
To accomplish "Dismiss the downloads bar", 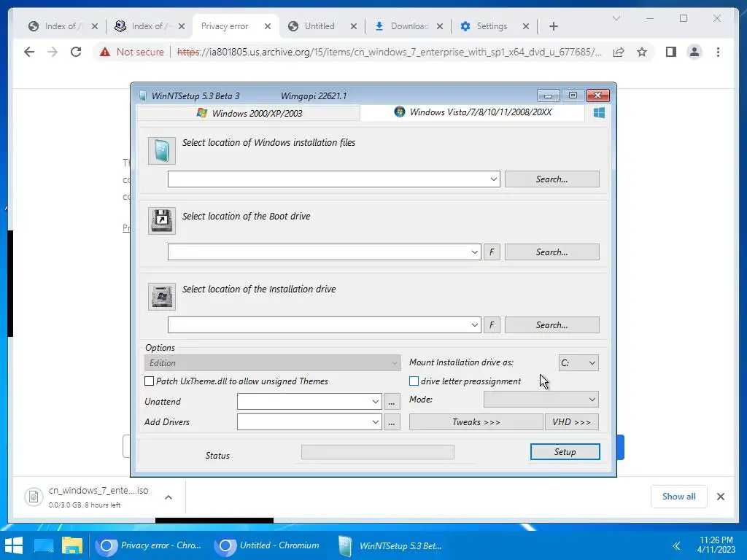I will pyautogui.click(x=720, y=497).
